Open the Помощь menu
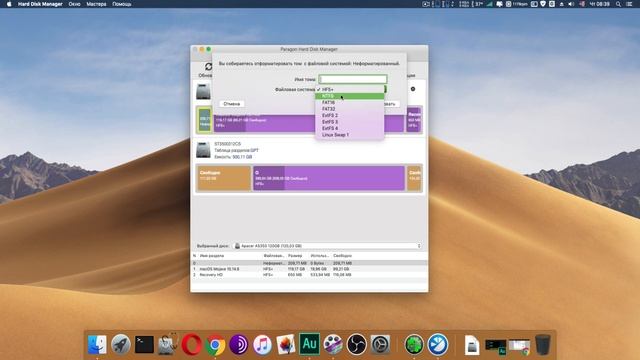The height and width of the screenshot is (360, 640). 122,4
